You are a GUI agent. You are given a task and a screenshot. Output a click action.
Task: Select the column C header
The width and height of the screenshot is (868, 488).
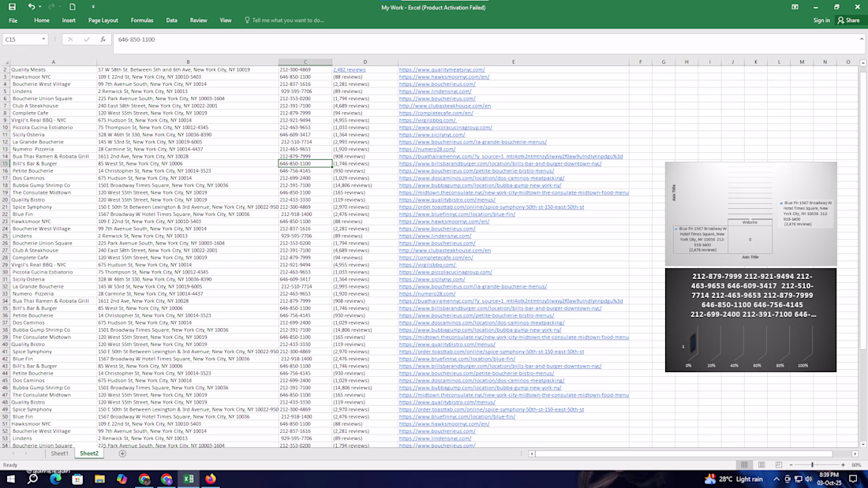click(305, 61)
